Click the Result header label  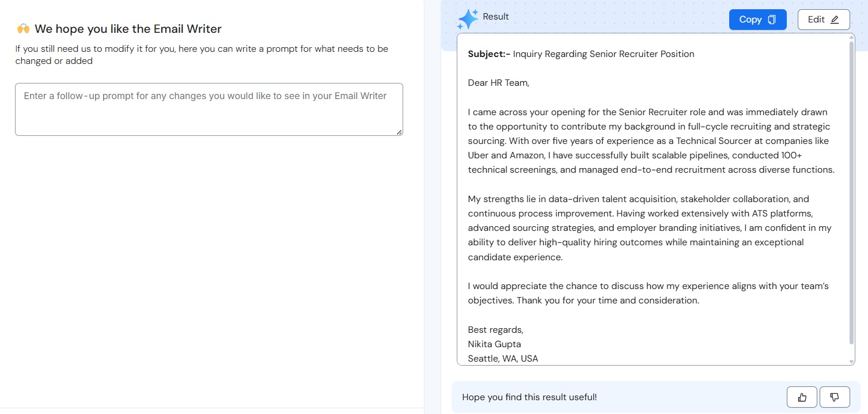click(x=494, y=17)
